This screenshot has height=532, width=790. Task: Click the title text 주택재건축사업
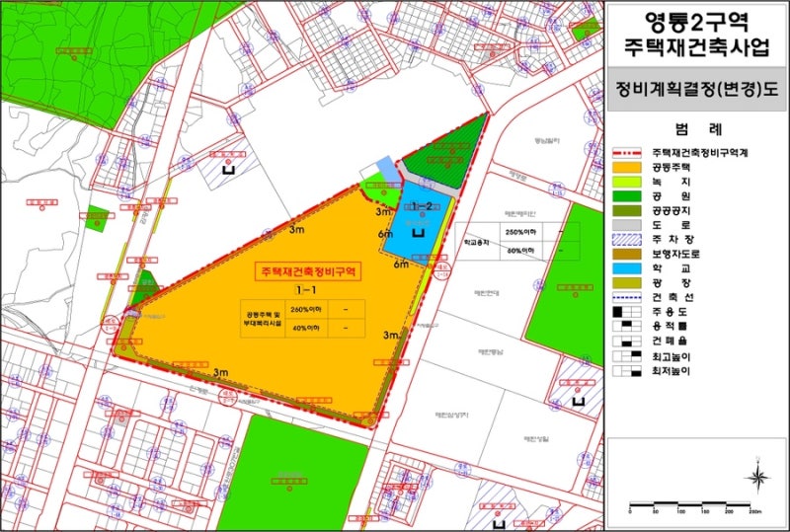coord(697,46)
